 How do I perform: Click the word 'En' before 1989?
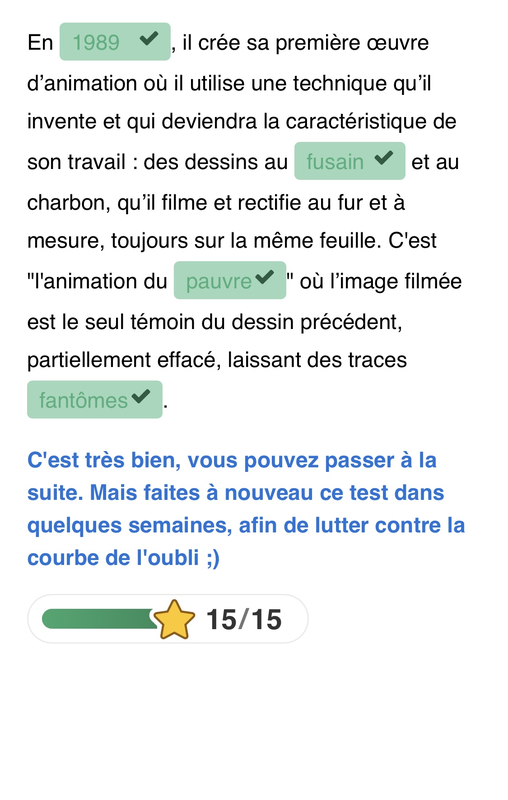click(40, 42)
